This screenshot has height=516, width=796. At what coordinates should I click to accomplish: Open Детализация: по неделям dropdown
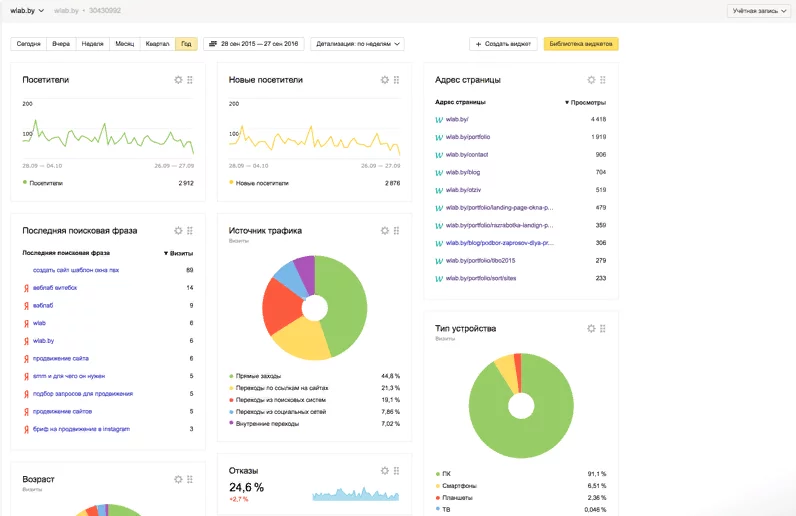click(357, 44)
